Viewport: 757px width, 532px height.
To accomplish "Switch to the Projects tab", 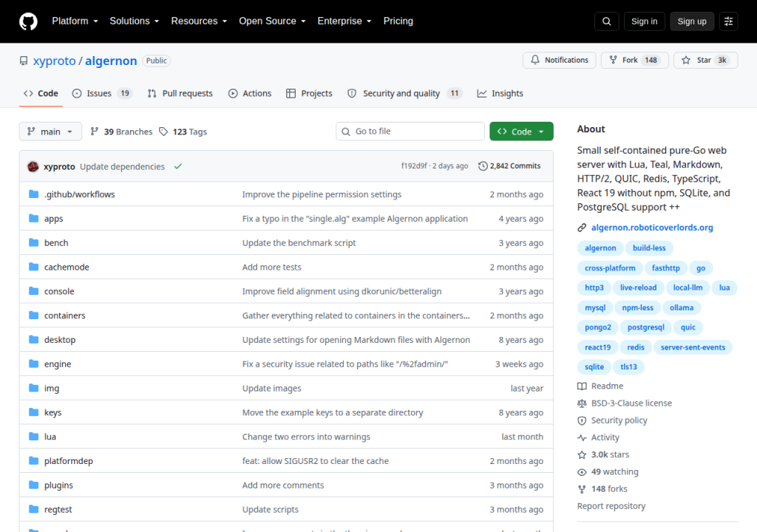I will point(309,93).
